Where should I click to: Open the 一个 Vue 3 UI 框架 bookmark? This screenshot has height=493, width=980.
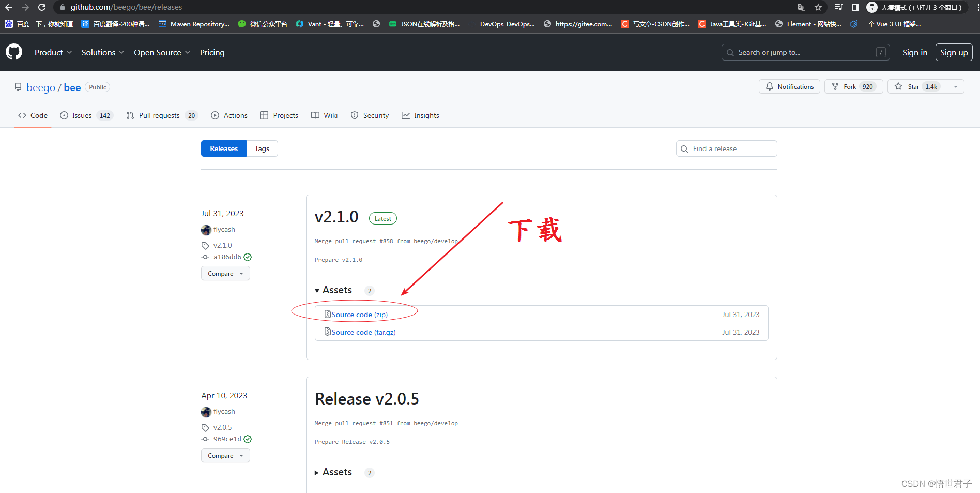885,24
